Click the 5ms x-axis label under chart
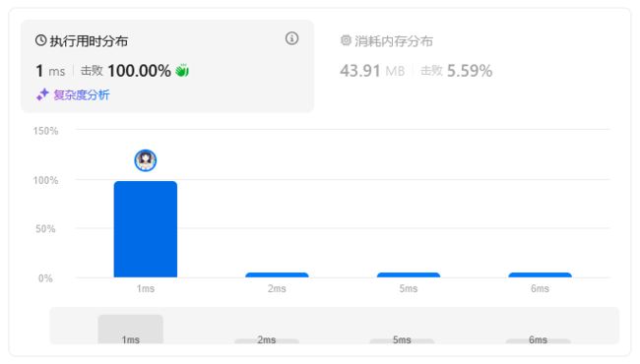The image size is (640, 364). pos(409,288)
